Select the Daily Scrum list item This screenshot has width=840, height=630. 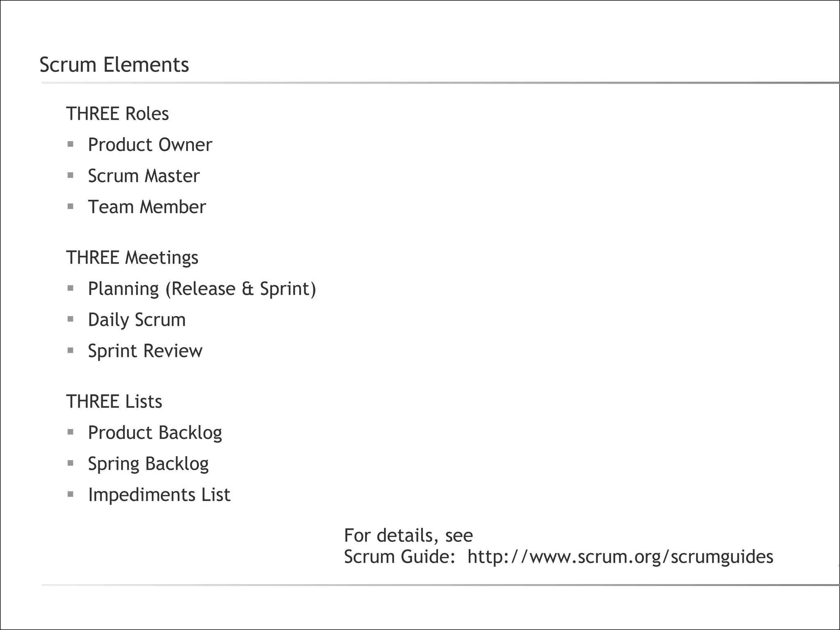tap(137, 320)
